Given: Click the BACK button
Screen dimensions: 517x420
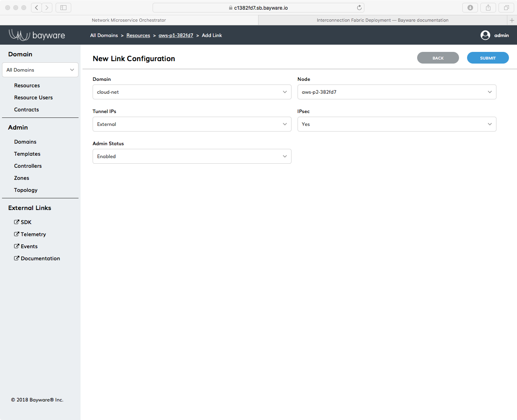Looking at the screenshot, I should 438,58.
